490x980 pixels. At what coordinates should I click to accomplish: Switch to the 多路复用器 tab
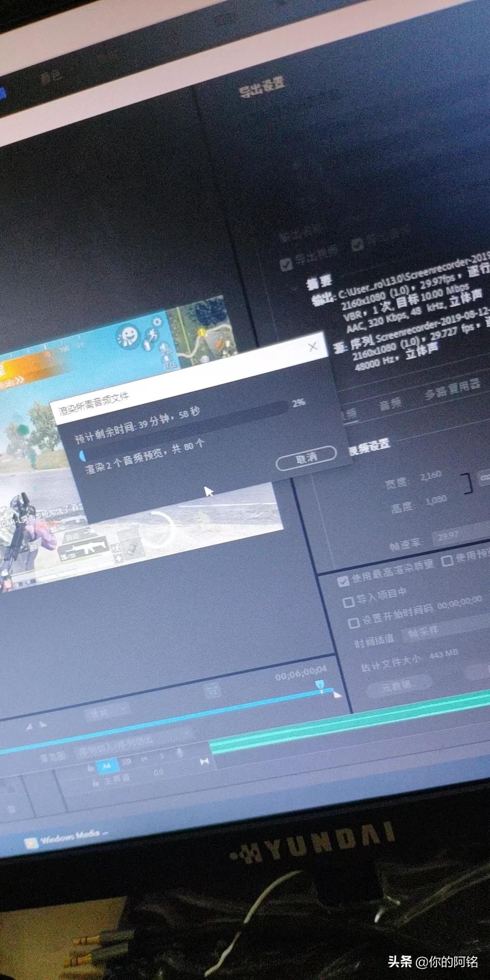tap(453, 389)
